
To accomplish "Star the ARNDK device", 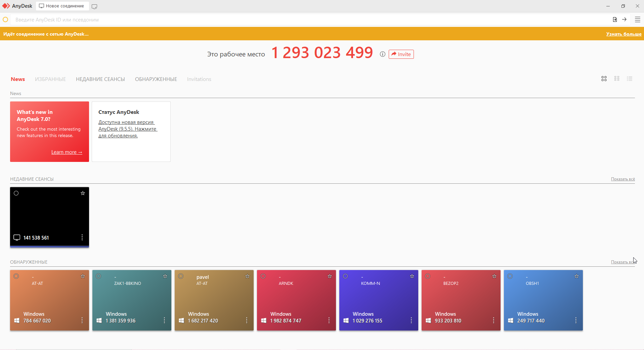I will click(330, 276).
